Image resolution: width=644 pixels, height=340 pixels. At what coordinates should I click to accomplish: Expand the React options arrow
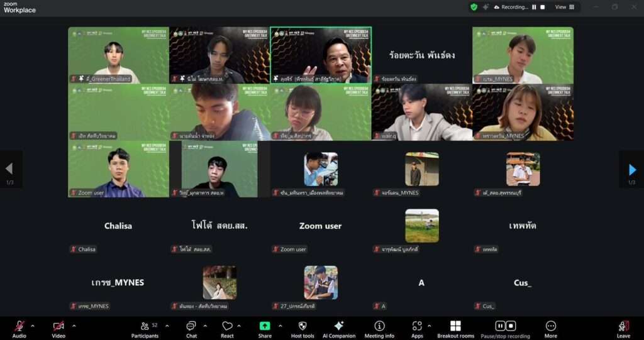(242, 326)
